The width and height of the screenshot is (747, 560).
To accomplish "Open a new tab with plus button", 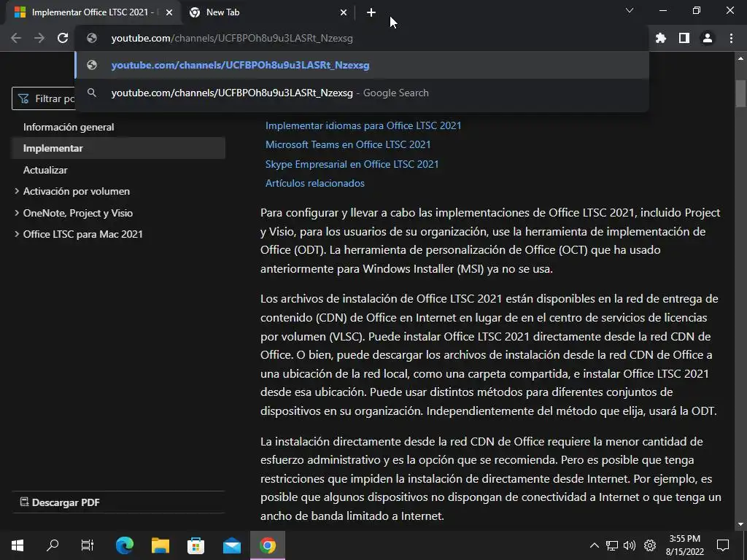I will (371, 12).
